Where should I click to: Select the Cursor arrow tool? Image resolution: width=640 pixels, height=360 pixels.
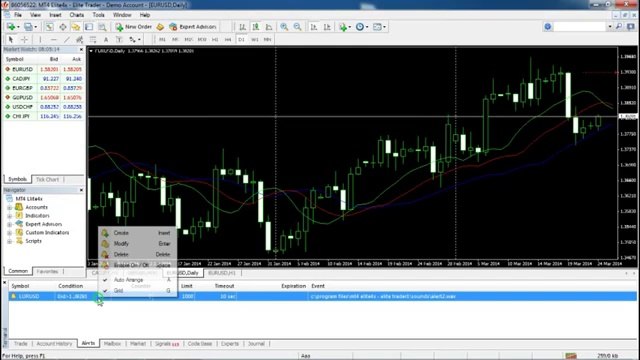click(x=11, y=40)
